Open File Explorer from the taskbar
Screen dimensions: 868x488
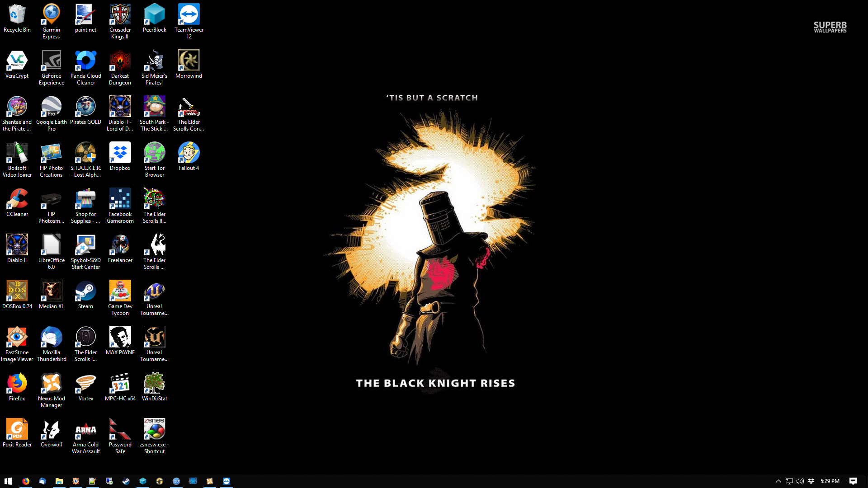59,481
